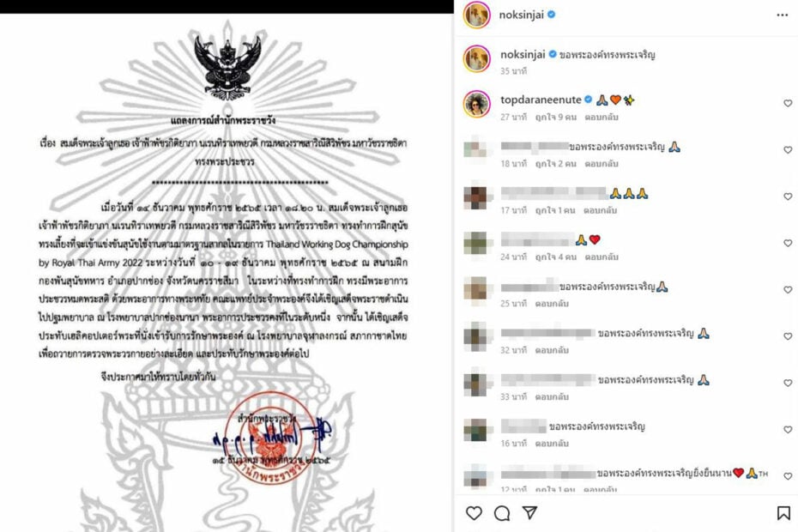Viewport: 798px width, 532px height.
Task: Share the post with paper plane icon
Action: (x=529, y=512)
